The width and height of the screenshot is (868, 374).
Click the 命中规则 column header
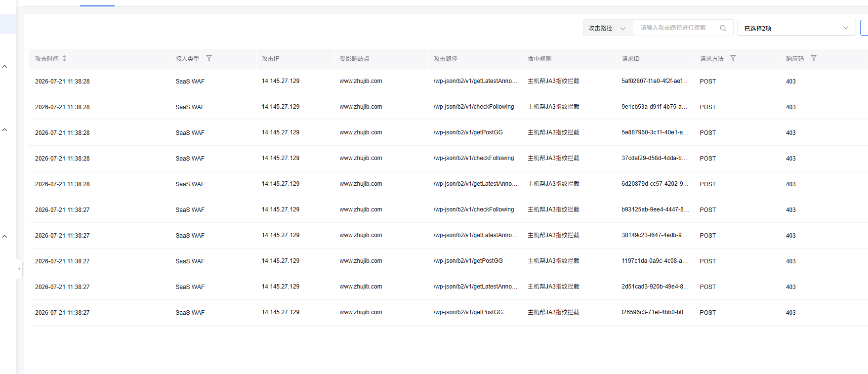pos(539,59)
